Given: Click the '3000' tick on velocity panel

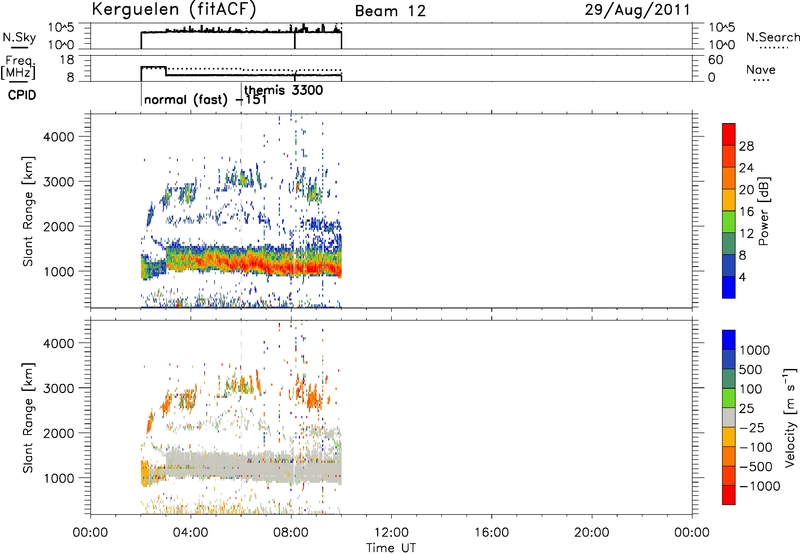Looking at the screenshot, I should 58,388.
